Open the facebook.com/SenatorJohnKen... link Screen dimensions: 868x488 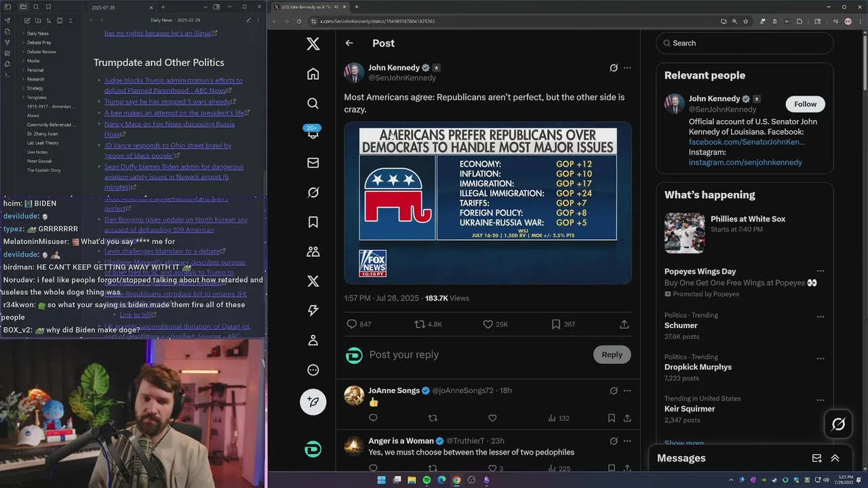tap(747, 142)
